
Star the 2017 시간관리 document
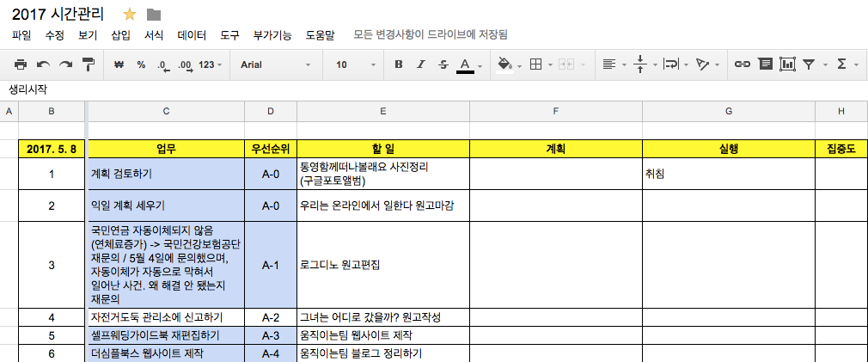130,15
